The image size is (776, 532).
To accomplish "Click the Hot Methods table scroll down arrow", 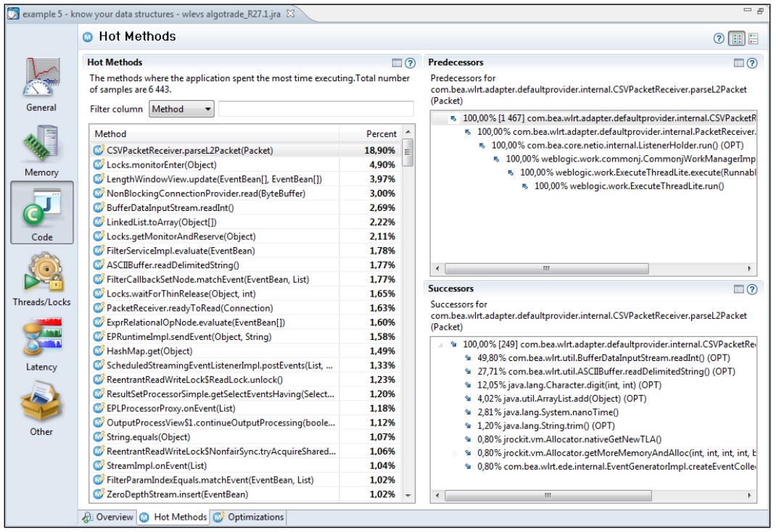I will tap(408, 496).
